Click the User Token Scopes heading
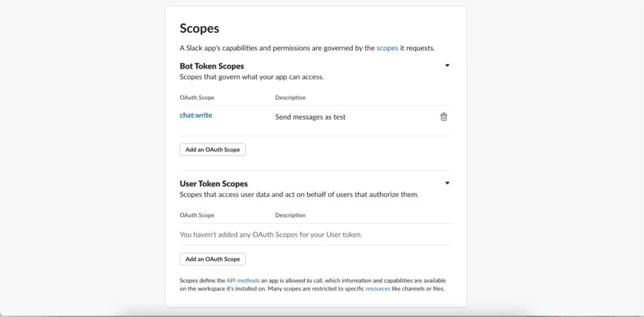The width and height of the screenshot is (644, 317). coord(214,184)
